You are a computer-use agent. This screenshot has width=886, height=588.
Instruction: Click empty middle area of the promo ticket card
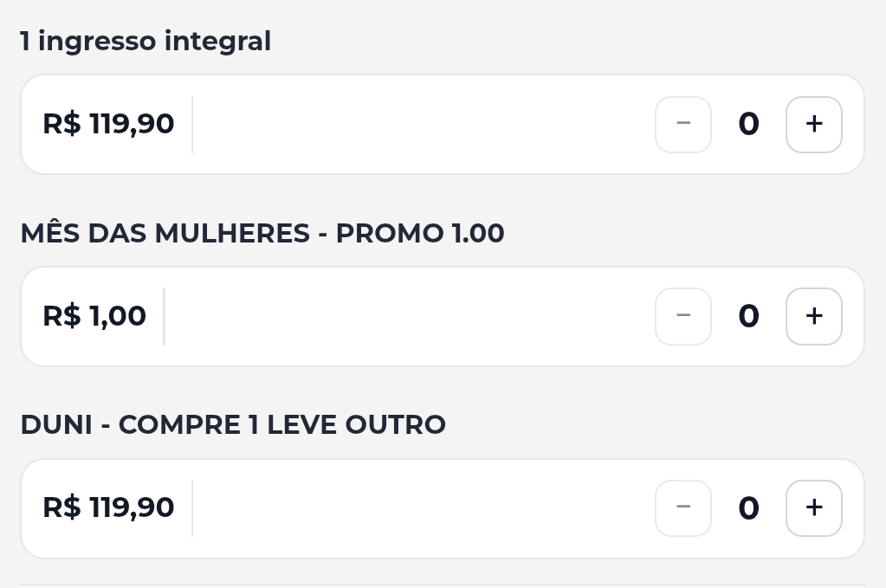tap(407, 317)
